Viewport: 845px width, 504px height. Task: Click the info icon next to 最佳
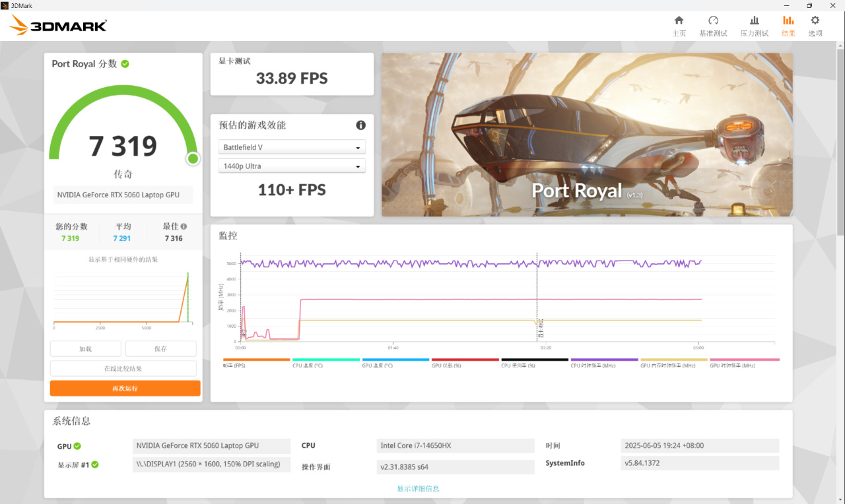184,226
